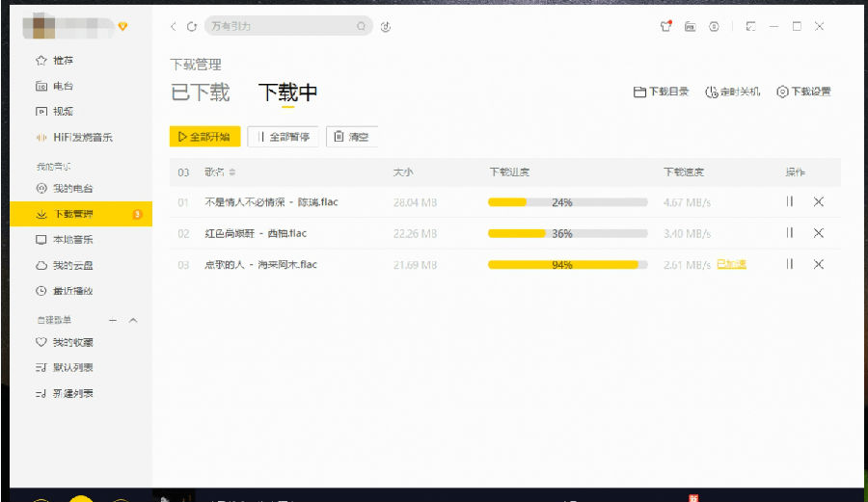The width and height of the screenshot is (868, 502).
Task: Switch to the 已下载 tab
Action: coord(200,92)
